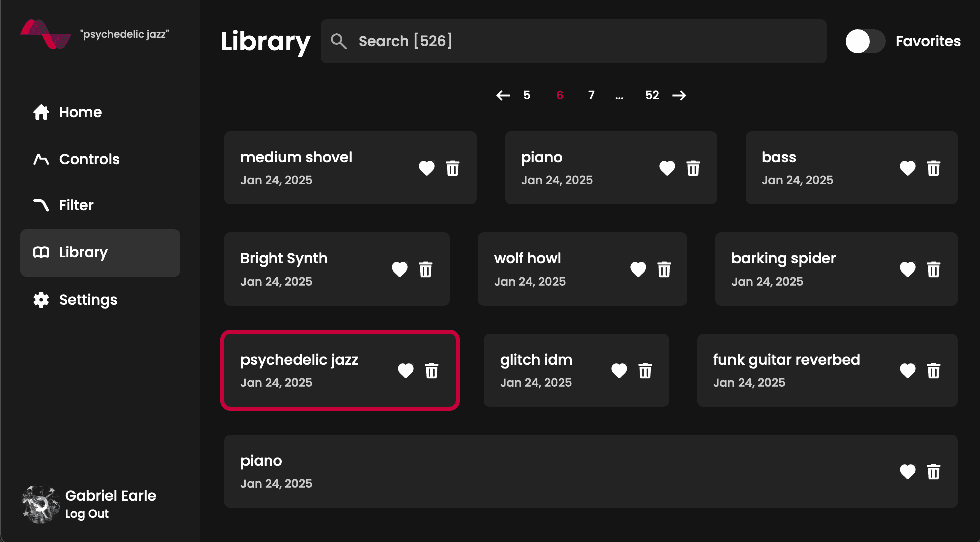Viewport: 980px width, 542px height.
Task: Jump to page 52
Action: [651, 95]
